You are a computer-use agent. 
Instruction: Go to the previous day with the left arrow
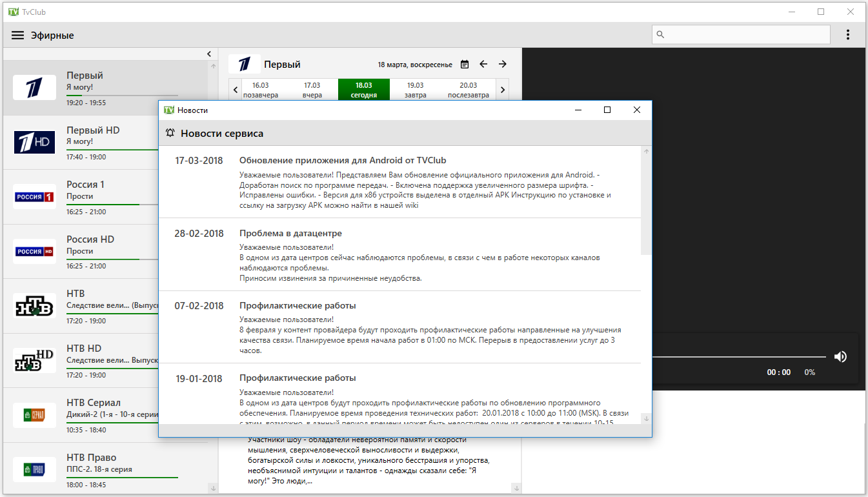483,65
